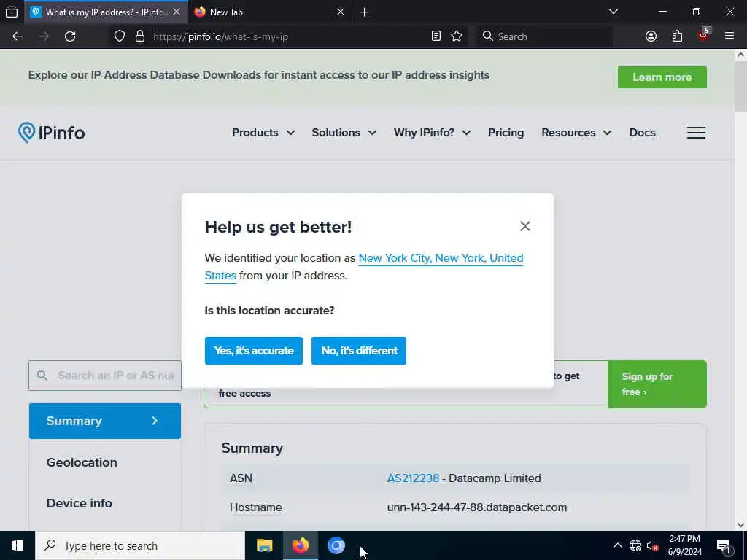Screen dimensions: 747x560
Task: Click the Search an IP or AS field
Action: pyautogui.click(x=105, y=376)
